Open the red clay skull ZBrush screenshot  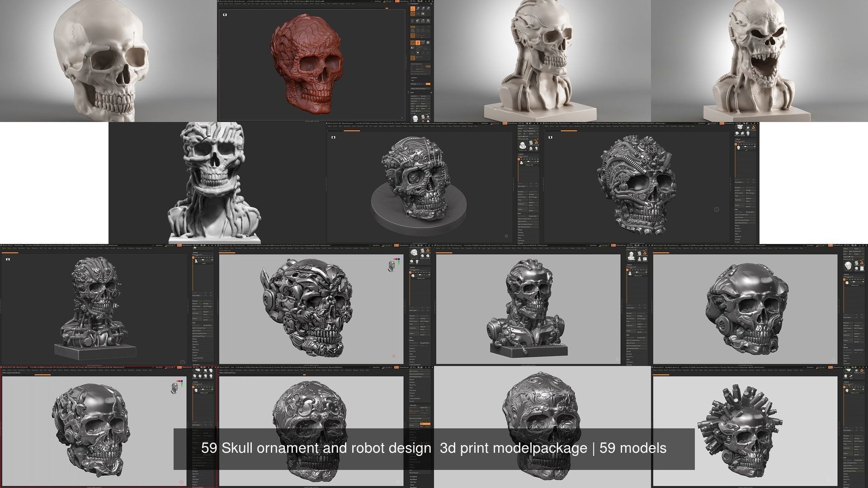coord(325,61)
